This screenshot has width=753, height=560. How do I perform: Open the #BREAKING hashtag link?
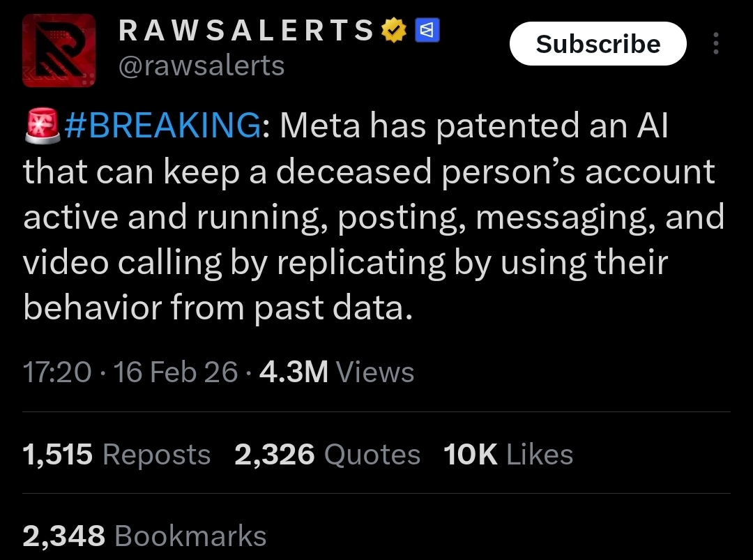162,126
